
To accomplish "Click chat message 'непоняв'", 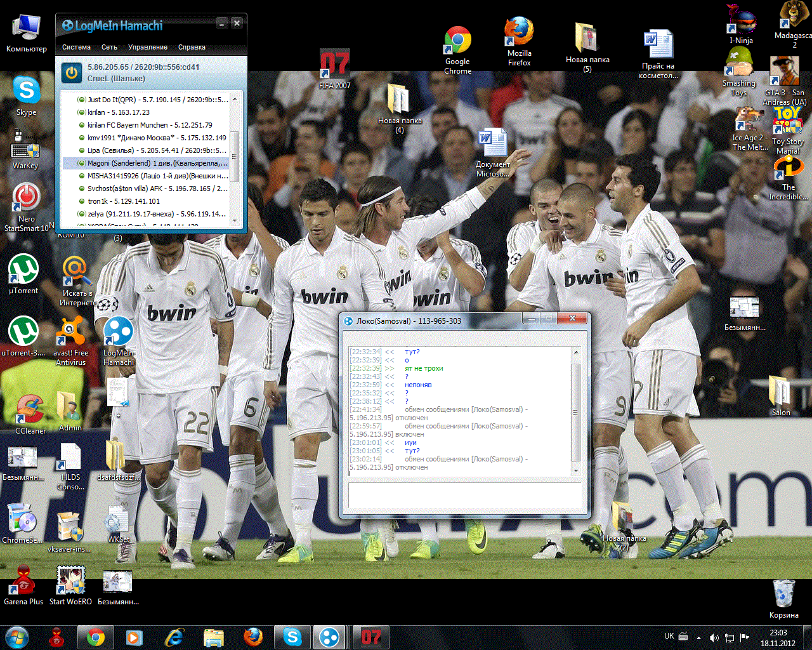I will (x=418, y=385).
